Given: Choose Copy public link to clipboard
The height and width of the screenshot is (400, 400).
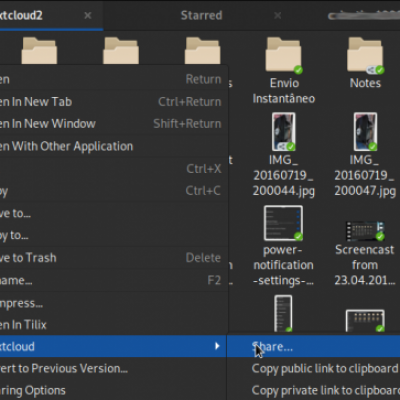Looking at the screenshot, I should point(325,369).
